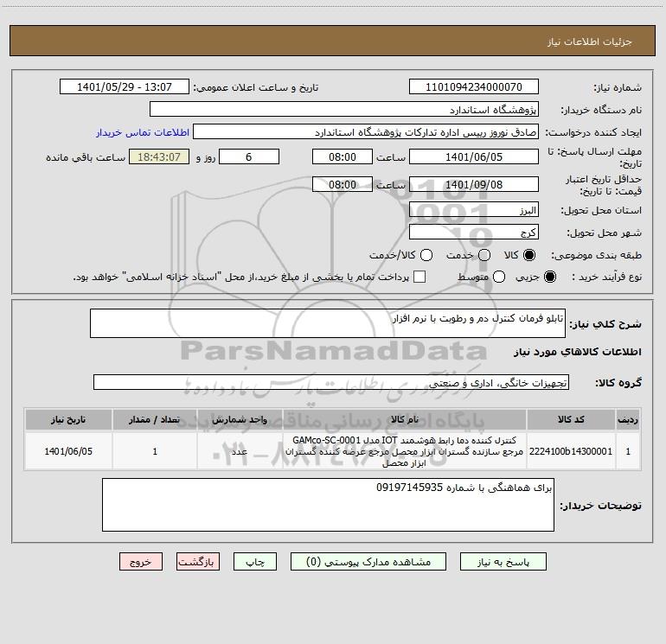666x644 pixels.
Task: Select the کالا/خدمت radio button
Action: [x=426, y=255]
